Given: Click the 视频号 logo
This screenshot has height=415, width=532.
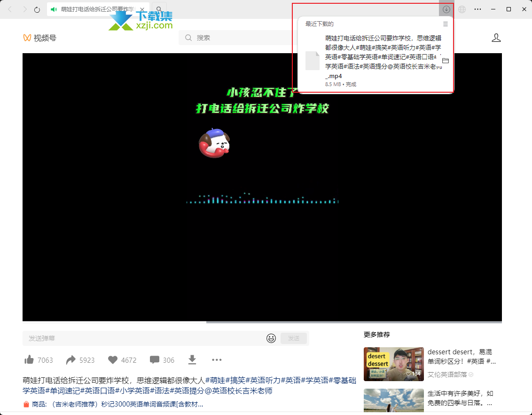Looking at the screenshot, I should click(x=39, y=38).
